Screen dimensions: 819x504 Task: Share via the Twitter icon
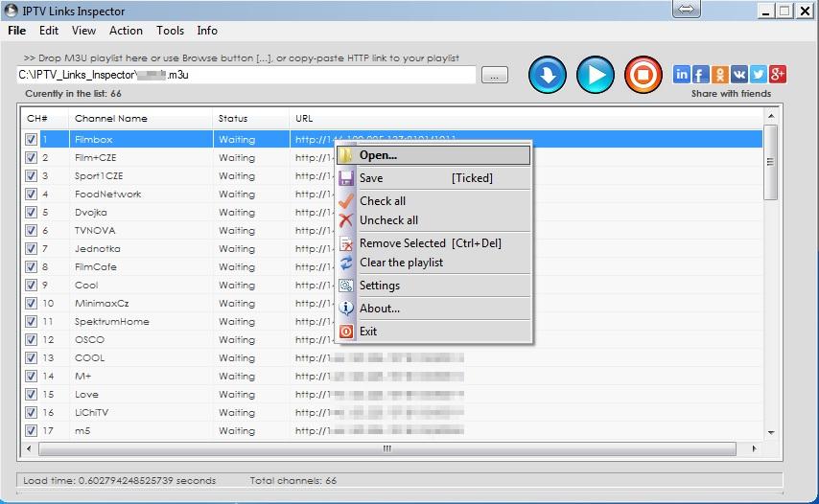(x=759, y=75)
